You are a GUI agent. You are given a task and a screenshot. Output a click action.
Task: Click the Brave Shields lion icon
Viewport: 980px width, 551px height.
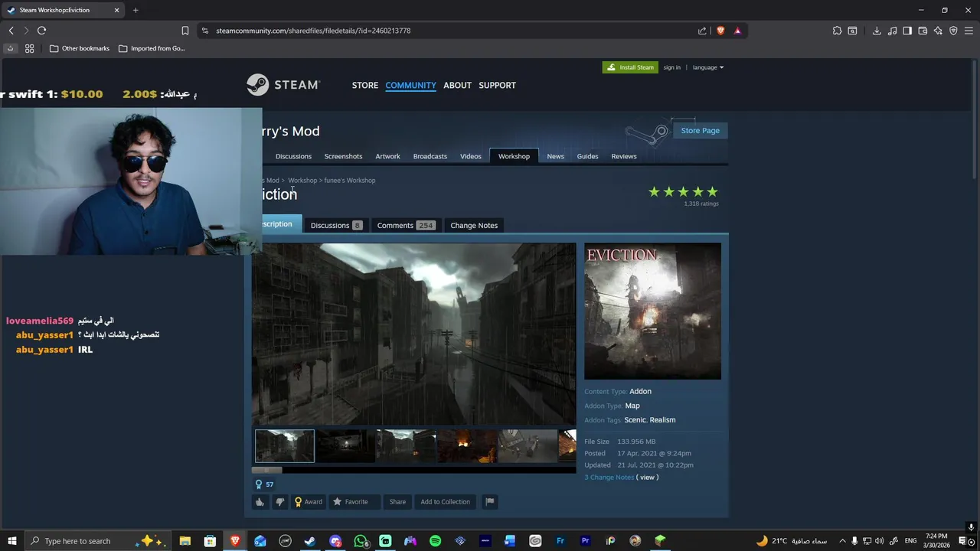(x=720, y=31)
